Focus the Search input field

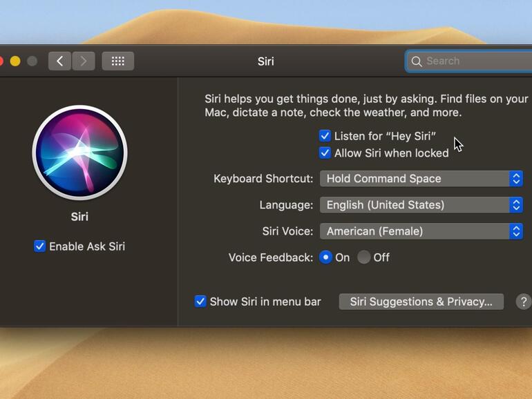pos(469,61)
